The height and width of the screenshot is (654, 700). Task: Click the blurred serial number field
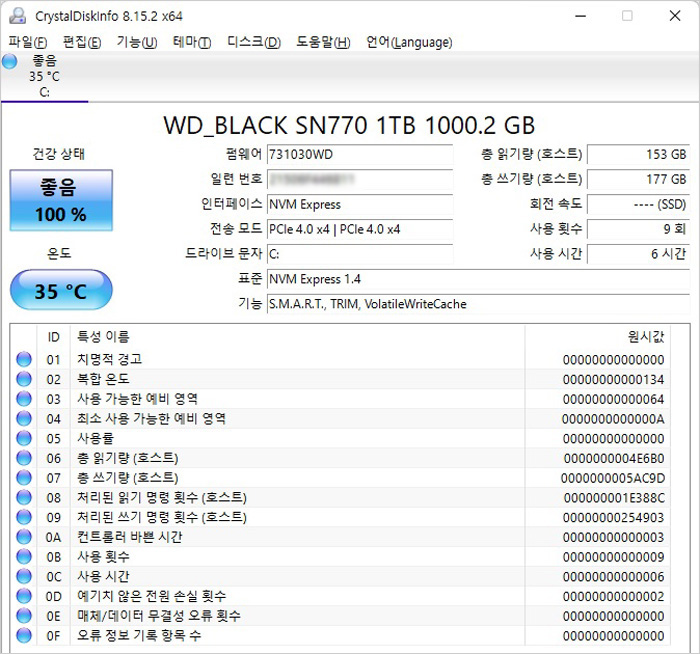360,179
